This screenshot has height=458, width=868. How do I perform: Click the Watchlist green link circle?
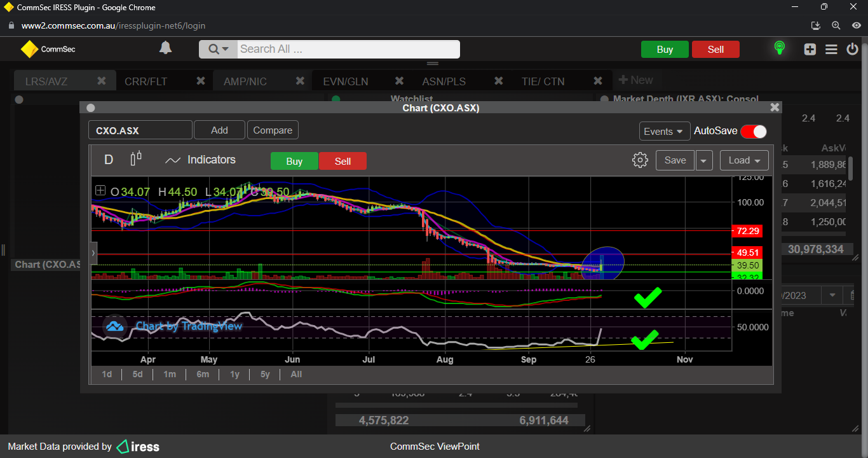336,99
